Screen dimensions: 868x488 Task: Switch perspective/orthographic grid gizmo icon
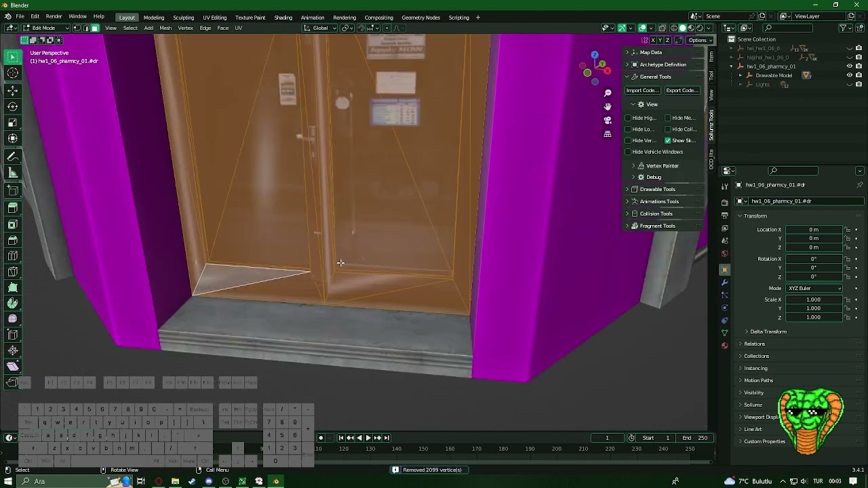[608, 134]
